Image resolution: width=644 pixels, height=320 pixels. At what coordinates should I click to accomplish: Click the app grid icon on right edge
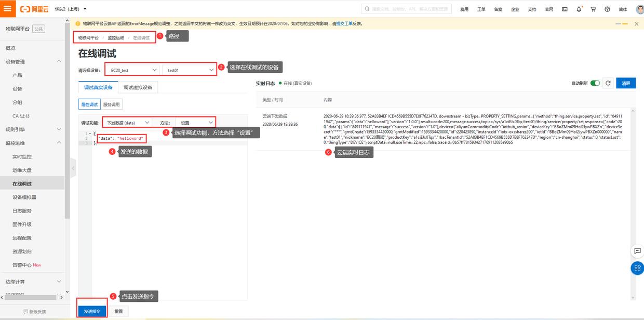point(637,268)
